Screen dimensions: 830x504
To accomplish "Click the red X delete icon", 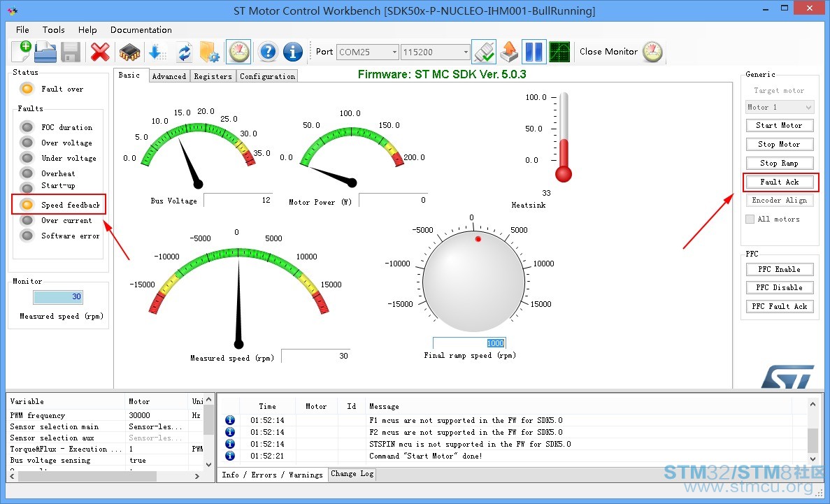I will click(x=100, y=52).
